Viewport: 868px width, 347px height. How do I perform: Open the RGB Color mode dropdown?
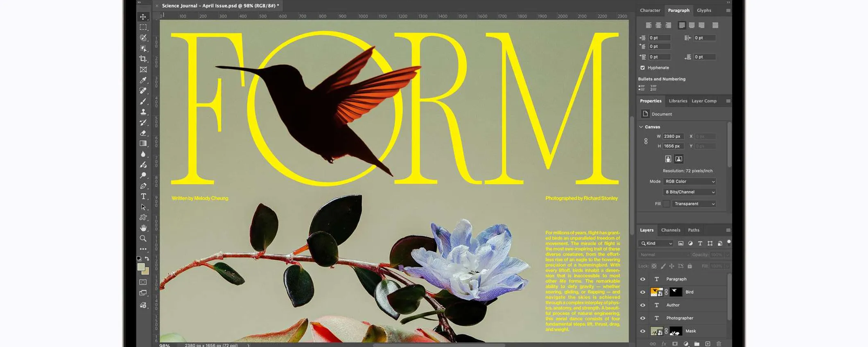coord(690,181)
